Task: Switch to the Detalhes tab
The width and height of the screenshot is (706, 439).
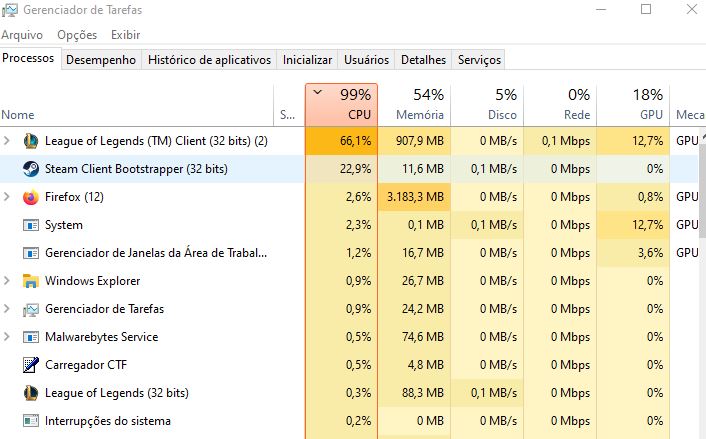Action: (423, 60)
